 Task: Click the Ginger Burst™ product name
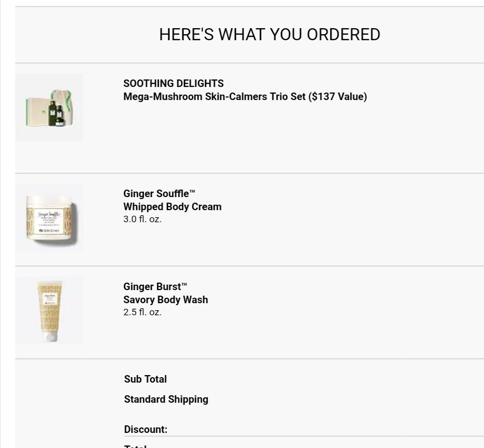(155, 286)
